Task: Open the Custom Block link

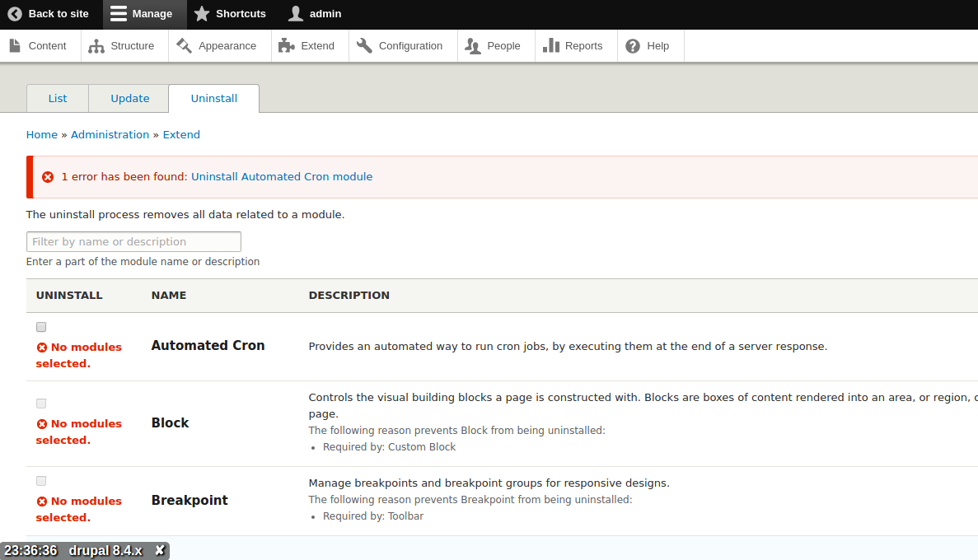Action: [x=422, y=446]
